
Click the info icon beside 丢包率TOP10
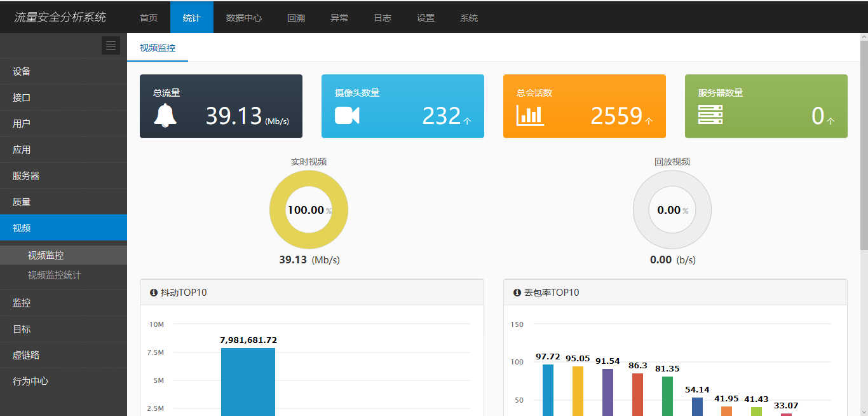click(x=517, y=293)
